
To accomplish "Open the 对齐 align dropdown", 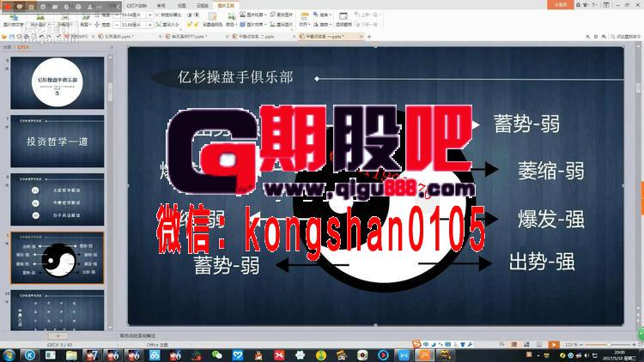I will (x=304, y=20).
